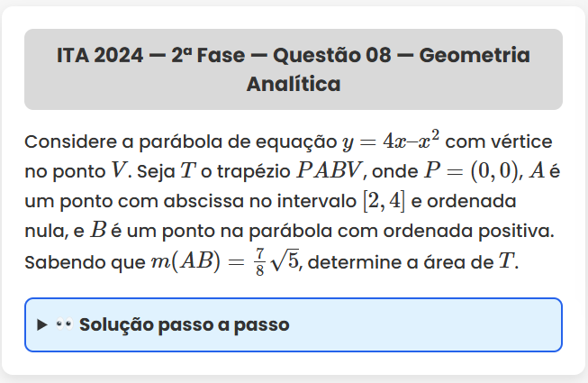Screen dimensions: 588x383
Task: Click the fraction 7/8 in the formula
Action: click(260, 262)
